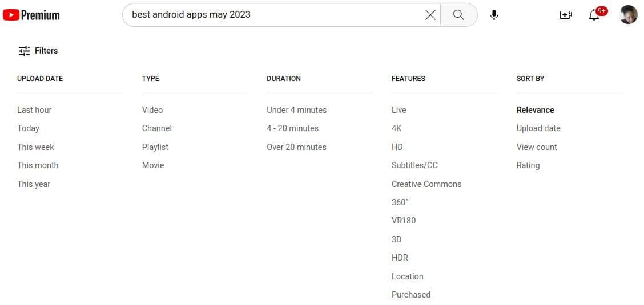
Task: Enable the Location feature filter
Action: click(x=408, y=276)
